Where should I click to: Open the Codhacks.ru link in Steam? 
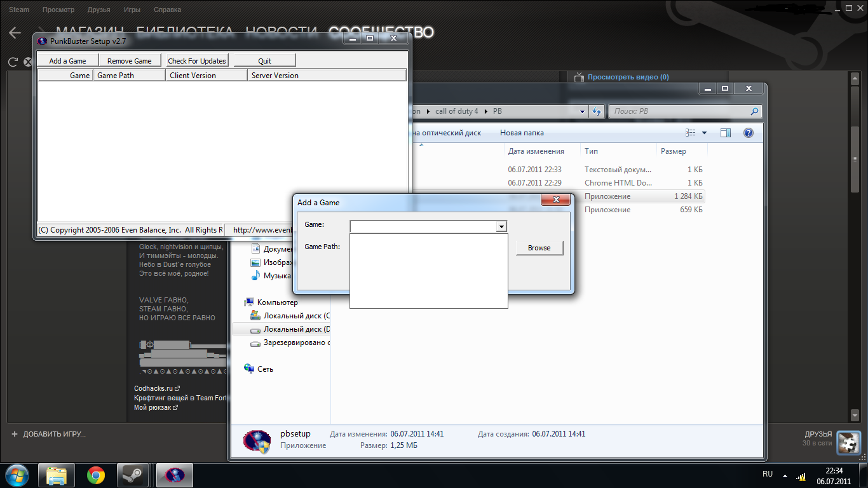(157, 388)
